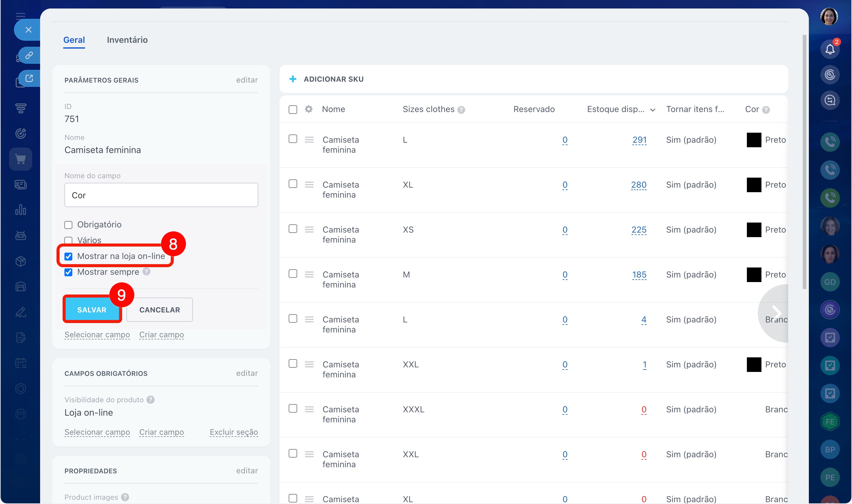Enable the Obrigatório checkbox
The height and width of the screenshot is (504, 852).
point(68,225)
